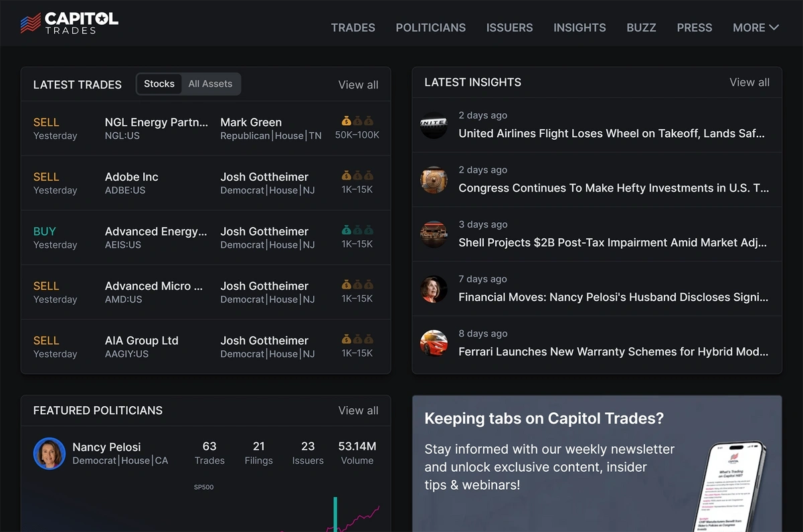This screenshot has width=803, height=532.
Task: Click the 53.14M Volume stat
Action: 357,453
